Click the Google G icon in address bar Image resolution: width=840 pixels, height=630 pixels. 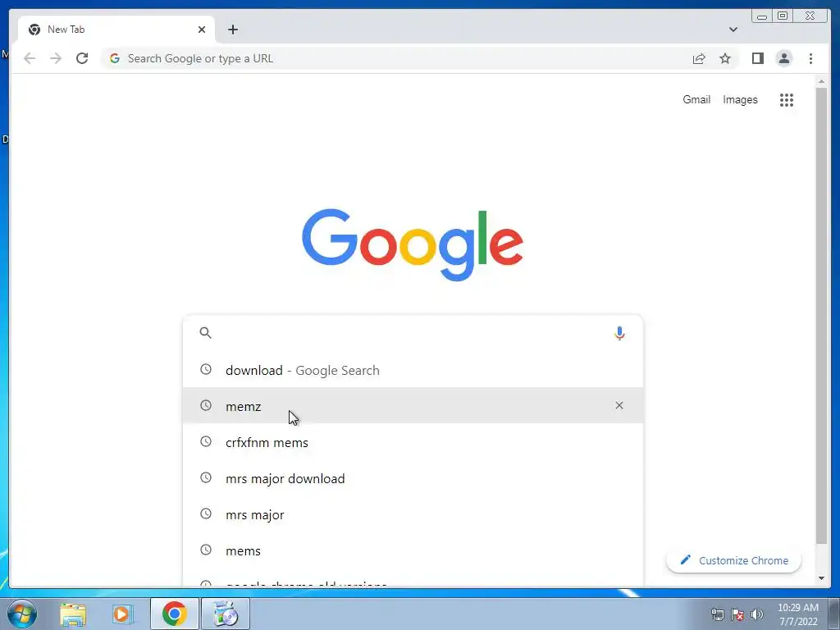click(x=115, y=58)
